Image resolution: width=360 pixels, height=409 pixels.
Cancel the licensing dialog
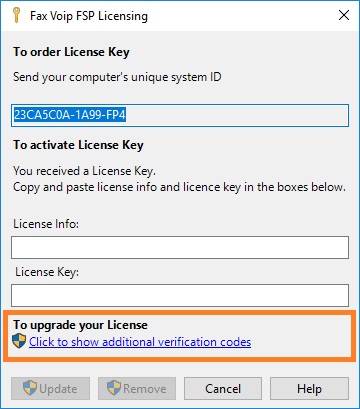coord(223,389)
